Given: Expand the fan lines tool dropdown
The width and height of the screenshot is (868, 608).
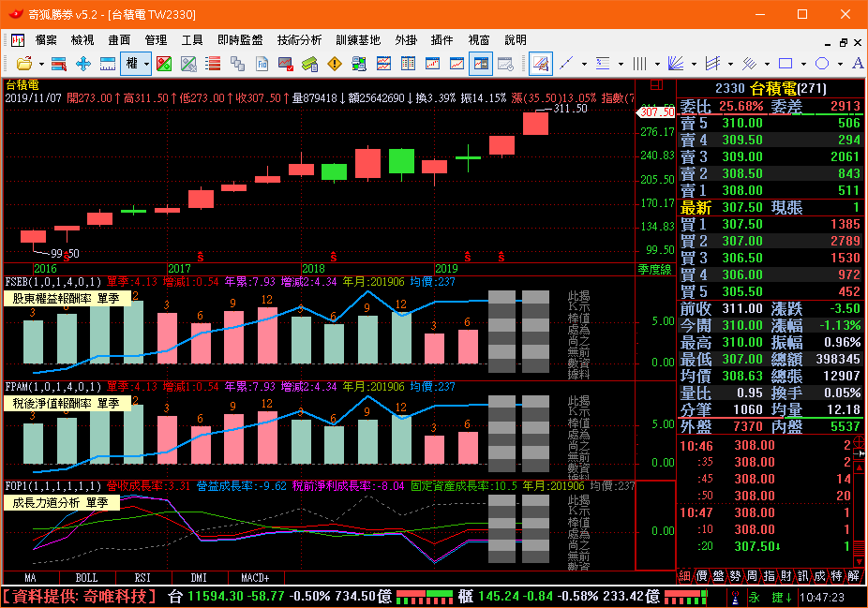Looking at the screenshot, I should (694, 65).
